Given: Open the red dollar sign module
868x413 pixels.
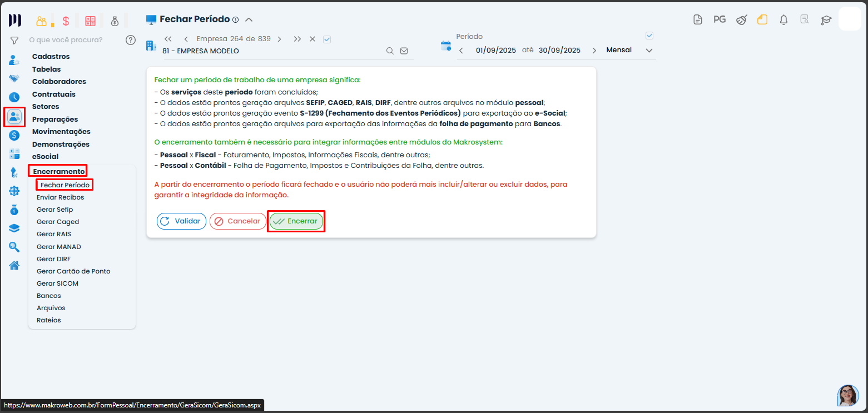Looking at the screenshot, I should (66, 21).
